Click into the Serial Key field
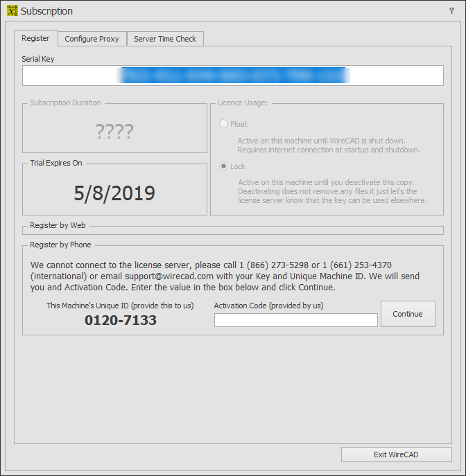 coord(233,76)
